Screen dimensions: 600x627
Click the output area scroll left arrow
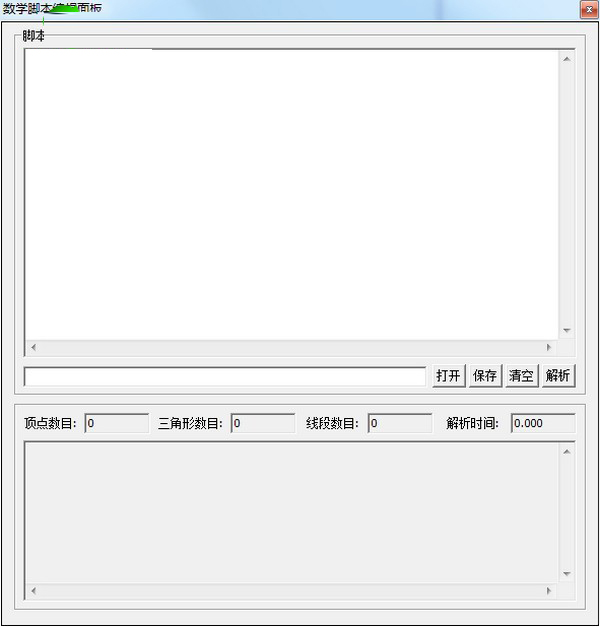coord(34,591)
